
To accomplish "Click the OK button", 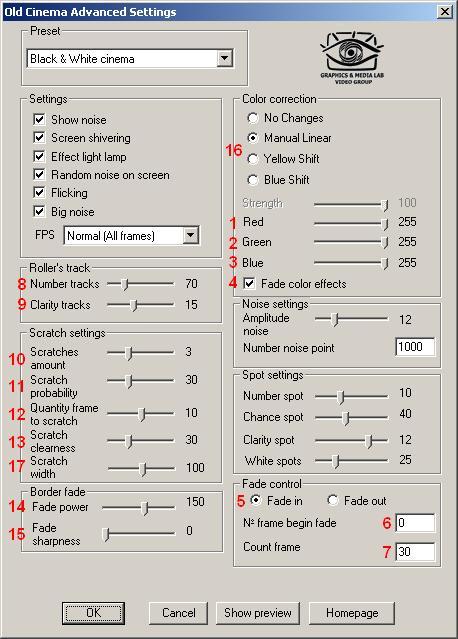I will tap(93, 613).
